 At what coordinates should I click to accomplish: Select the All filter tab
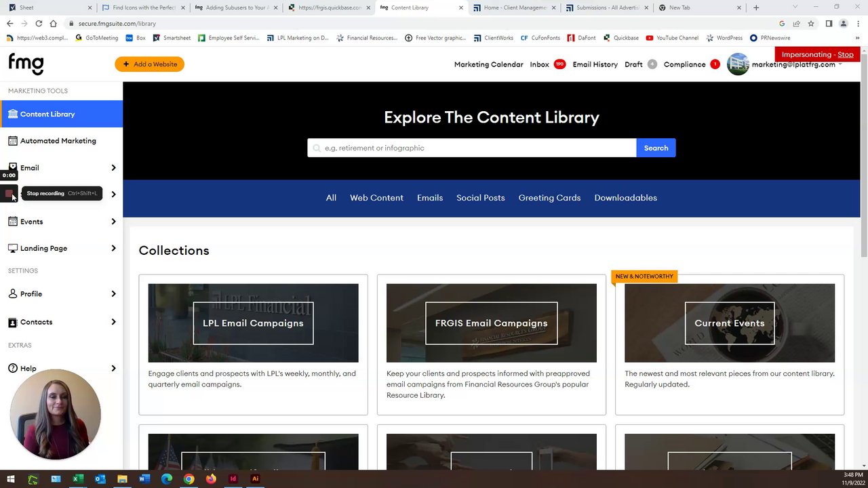[x=331, y=198]
